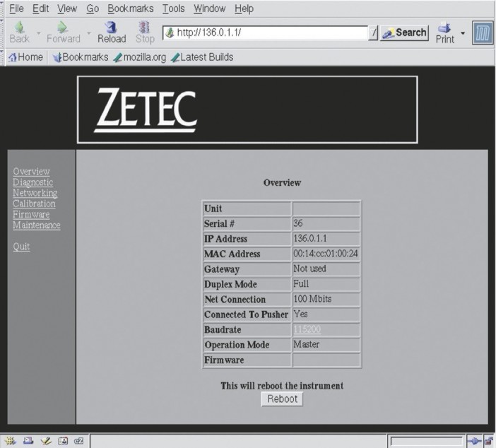Screen dimensions: 496x448
Task: Open the Bookmarks menu in menu bar
Action: point(130,8)
